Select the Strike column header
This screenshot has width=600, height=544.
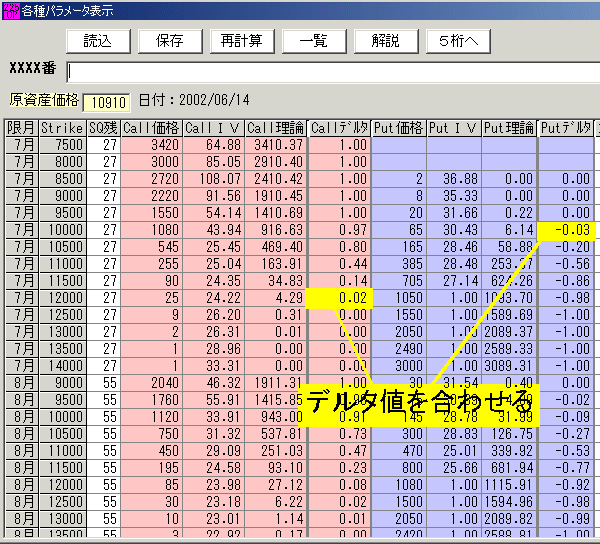click(x=62, y=128)
